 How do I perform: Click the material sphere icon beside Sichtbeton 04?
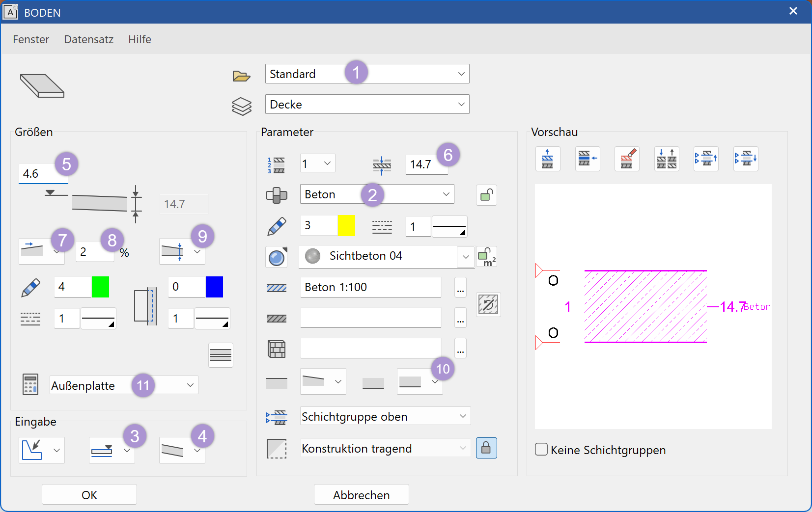point(277,257)
